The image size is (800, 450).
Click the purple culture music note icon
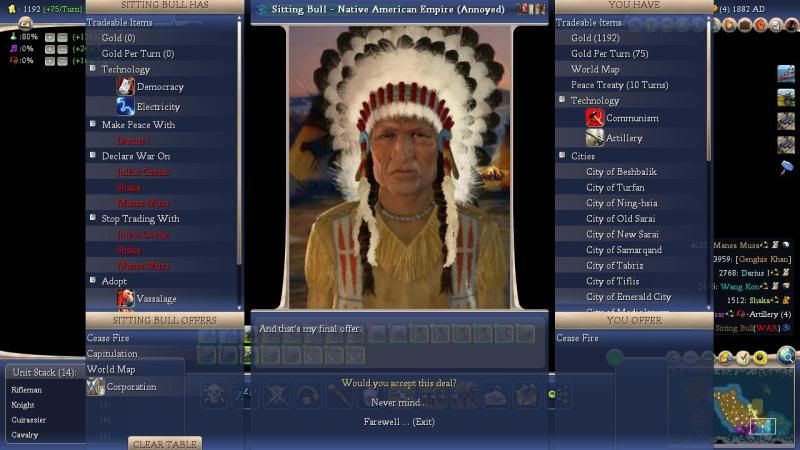pos(14,48)
